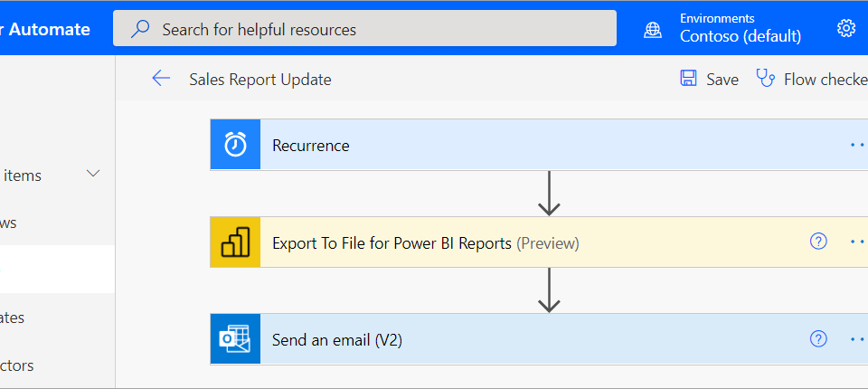Click the magnifier icon in search box
Screen dimensions: 868x389
coord(140,29)
